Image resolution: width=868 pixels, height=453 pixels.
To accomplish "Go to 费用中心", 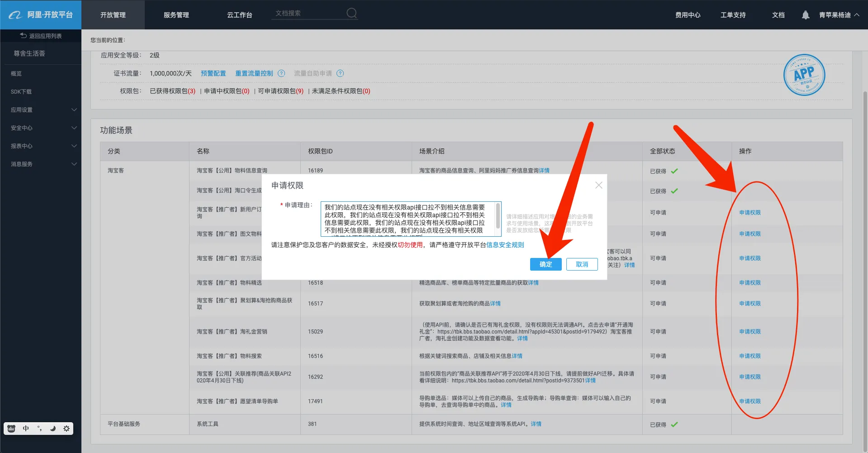I will click(688, 15).
